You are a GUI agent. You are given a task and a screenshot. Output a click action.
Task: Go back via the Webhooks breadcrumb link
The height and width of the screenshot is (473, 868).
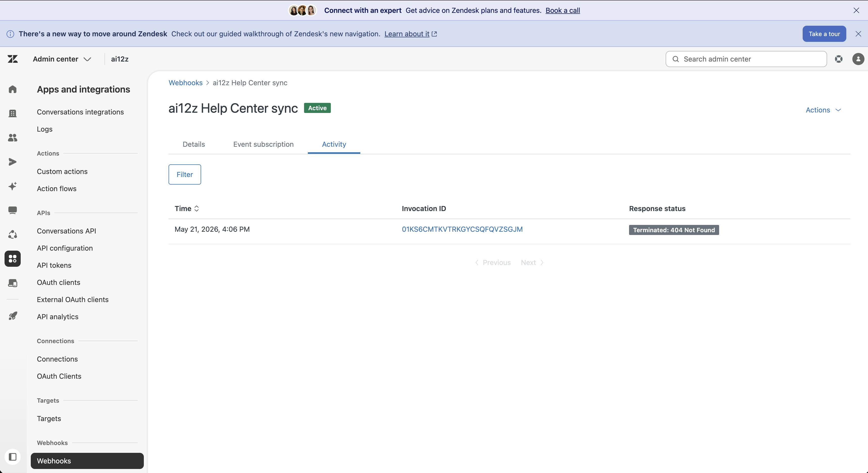coord(185,83)
